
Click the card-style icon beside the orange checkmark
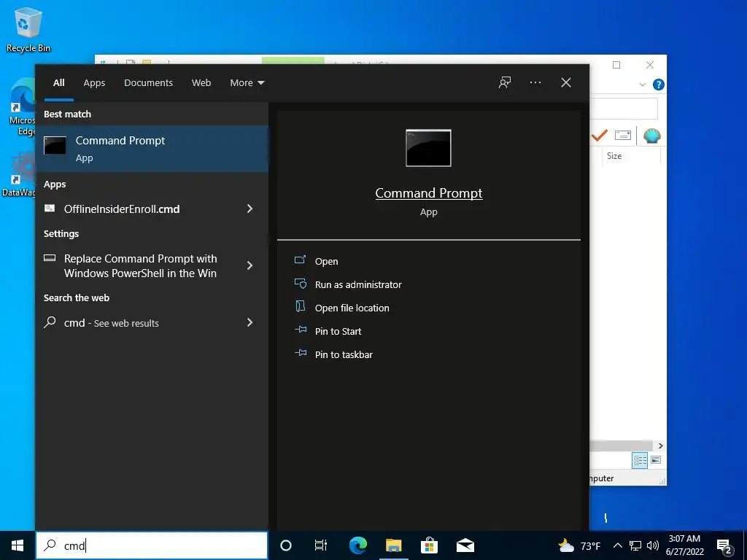pyautogui.click(x=623, y=135)
